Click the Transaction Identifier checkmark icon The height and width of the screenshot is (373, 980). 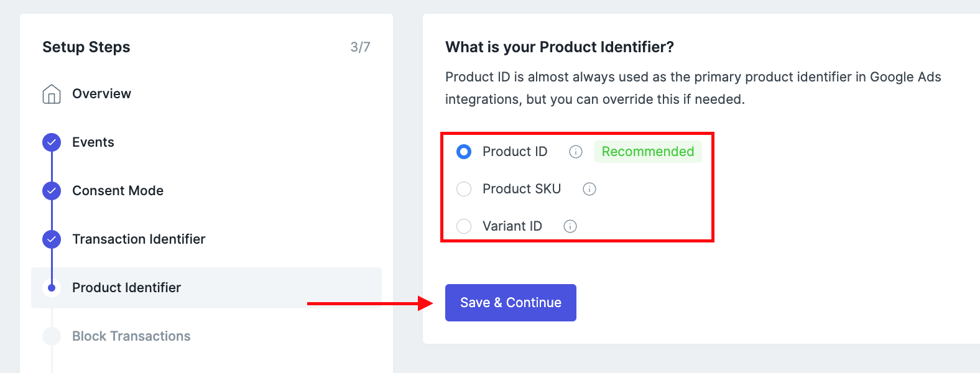(52, 239)
